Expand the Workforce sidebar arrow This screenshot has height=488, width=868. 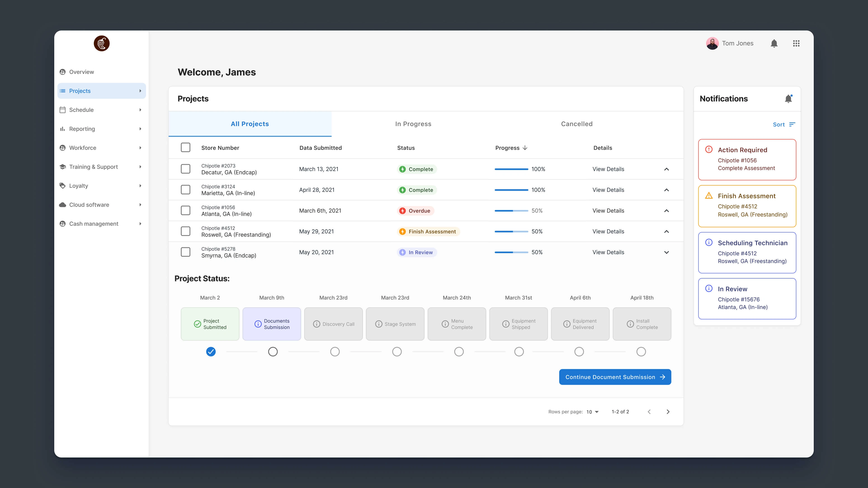click(x=141, y=148)
